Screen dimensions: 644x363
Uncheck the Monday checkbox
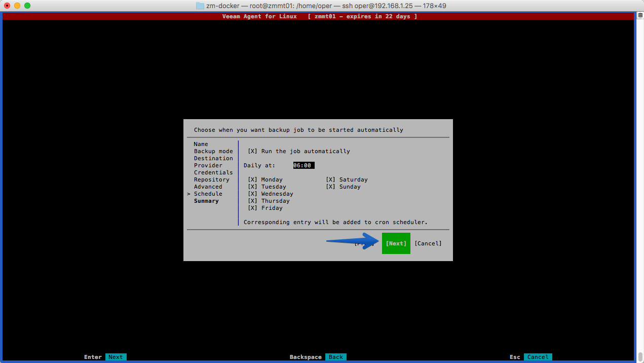(252, 179)
